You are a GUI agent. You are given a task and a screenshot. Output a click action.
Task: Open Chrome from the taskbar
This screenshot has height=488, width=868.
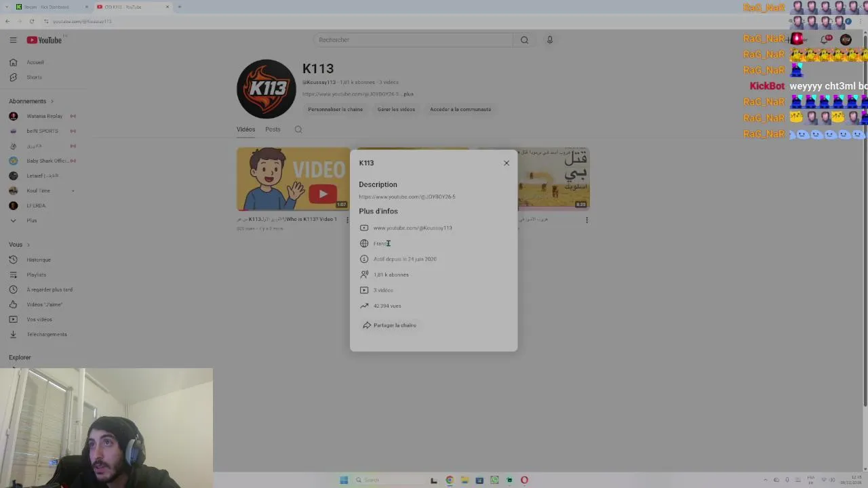[450, 480]
